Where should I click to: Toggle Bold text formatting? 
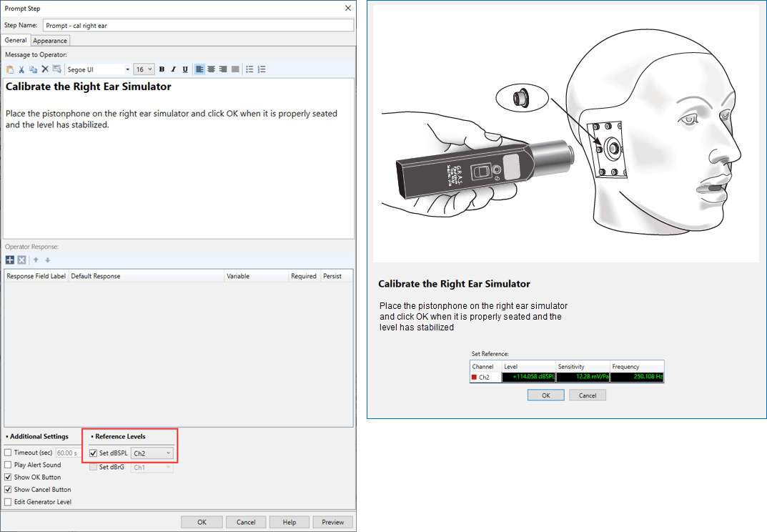162,69
